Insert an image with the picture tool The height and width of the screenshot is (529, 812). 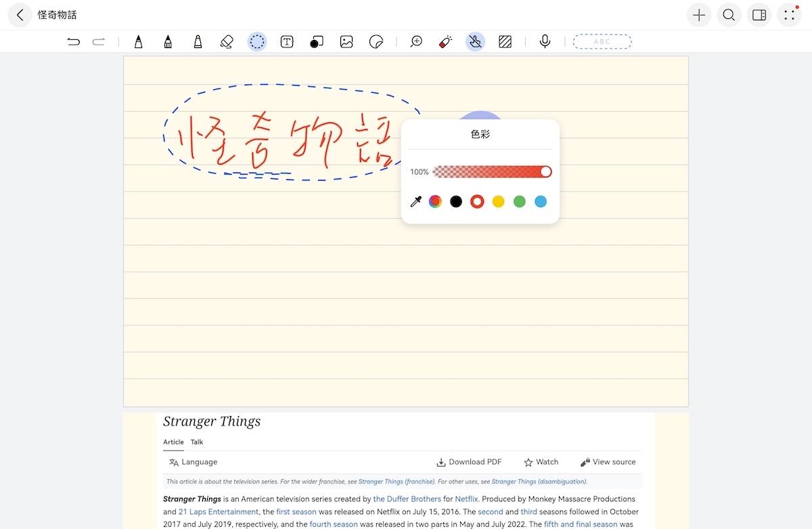pyautogui.click(x=346, y=42)
